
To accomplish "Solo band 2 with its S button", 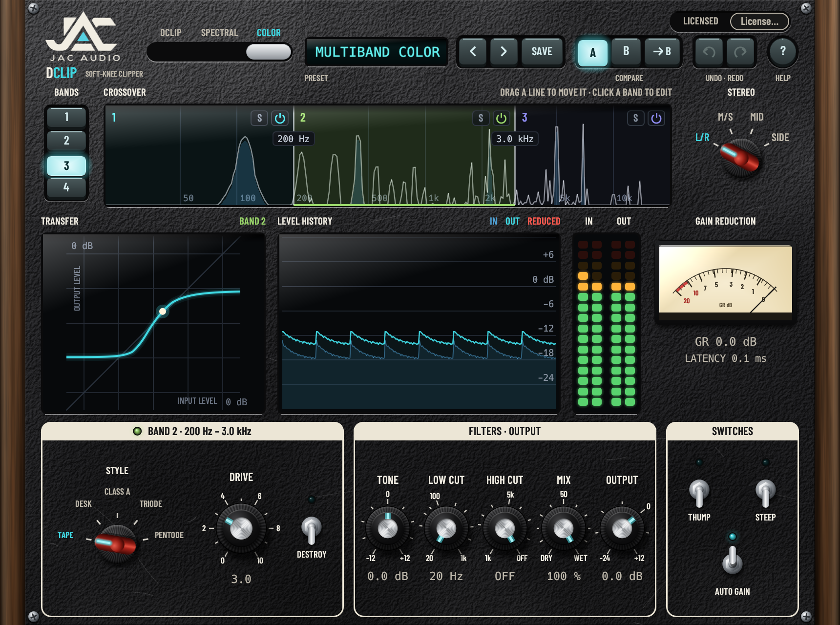I will click(x=481, y=118).
